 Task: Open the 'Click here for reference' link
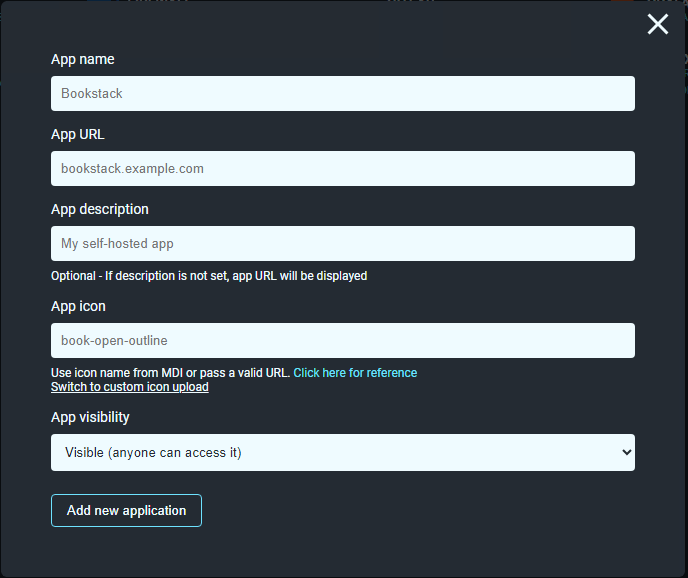[x=355, y=373]
